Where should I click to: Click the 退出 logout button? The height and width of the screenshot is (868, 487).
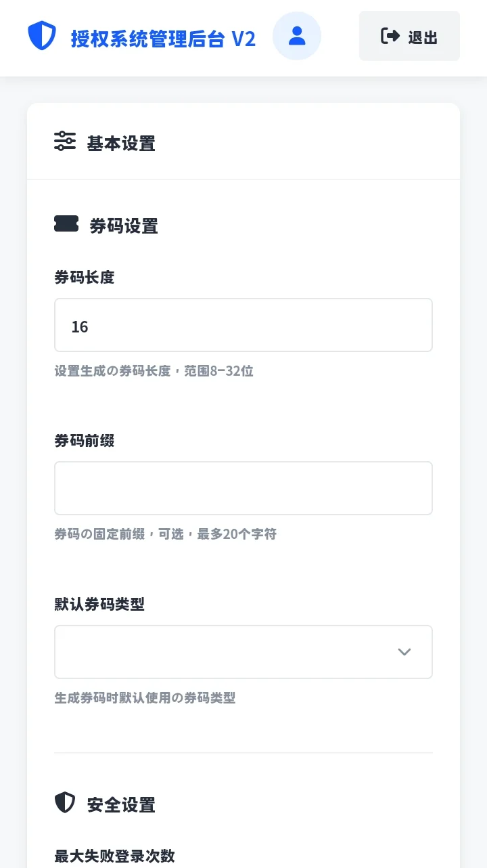pyautogui.click(x=409, y=36)
